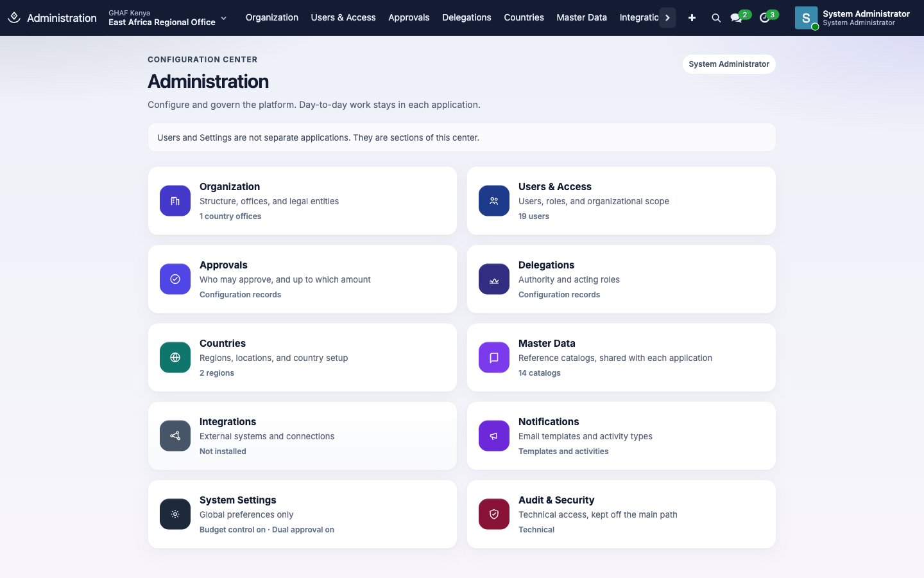The height and width of the screenshot is (578, 924).
Task: Click the Notifications megaphone icon
Action: (x=494, y=436)
